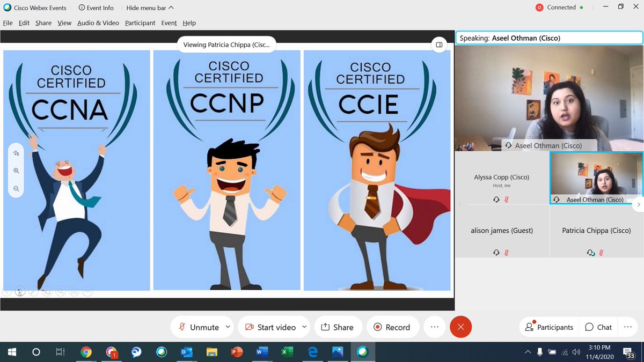Image resolution: width=644 pixels, height=362 pixels.
Task: Click the Share content button
Action: [338, 327]
